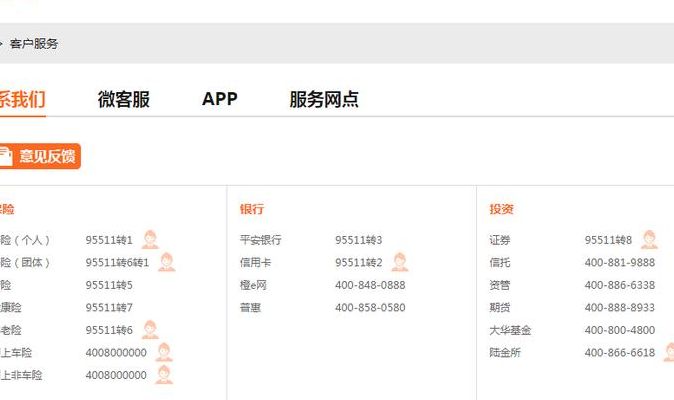Click the number 95511转5
674x400 pixels.
(x=109, y=285)
